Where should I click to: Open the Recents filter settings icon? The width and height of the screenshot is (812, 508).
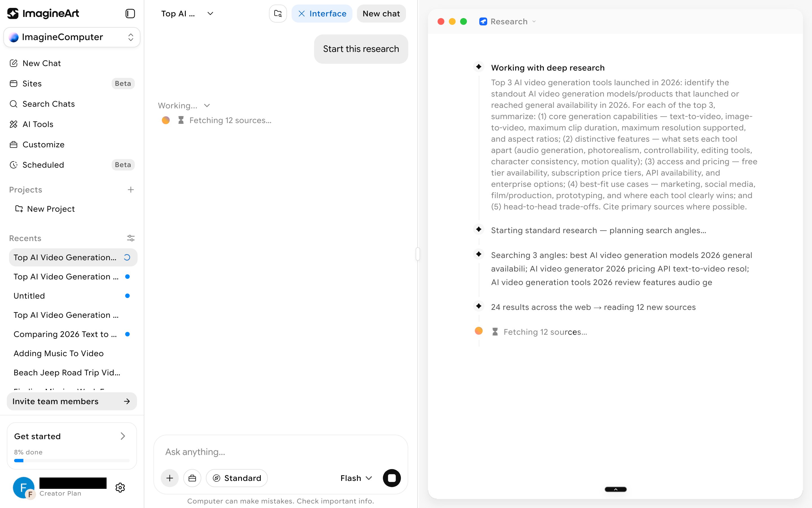(131, 238)
